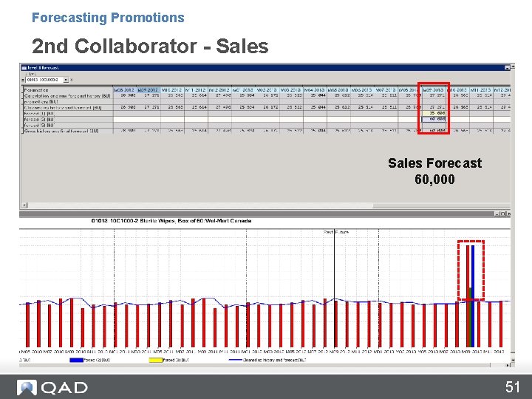Click the Past/Future divider line label
This screenshot has width=532, height=399.
click(x=336, y=233)
